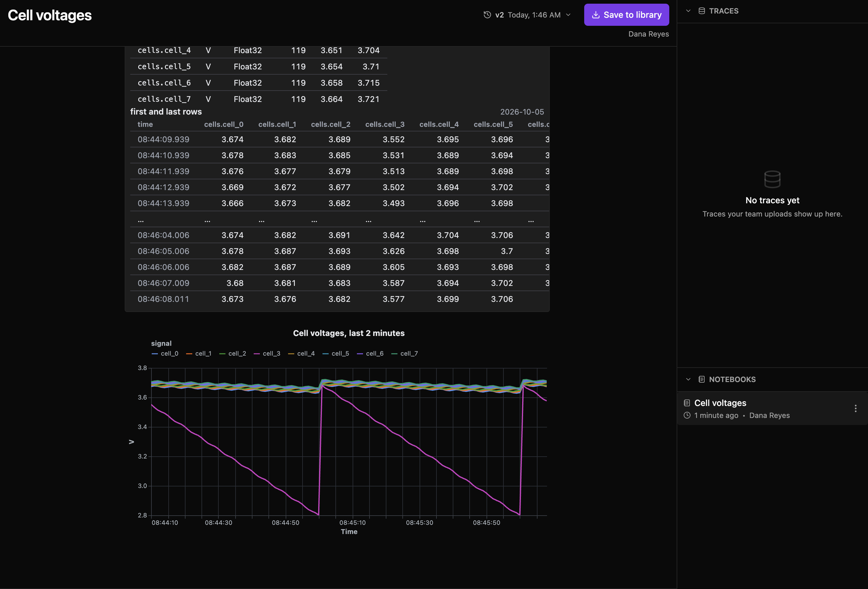
Task: Open the v2 version history dropdown
Action: pyautogui.click(x=527, y=15)
